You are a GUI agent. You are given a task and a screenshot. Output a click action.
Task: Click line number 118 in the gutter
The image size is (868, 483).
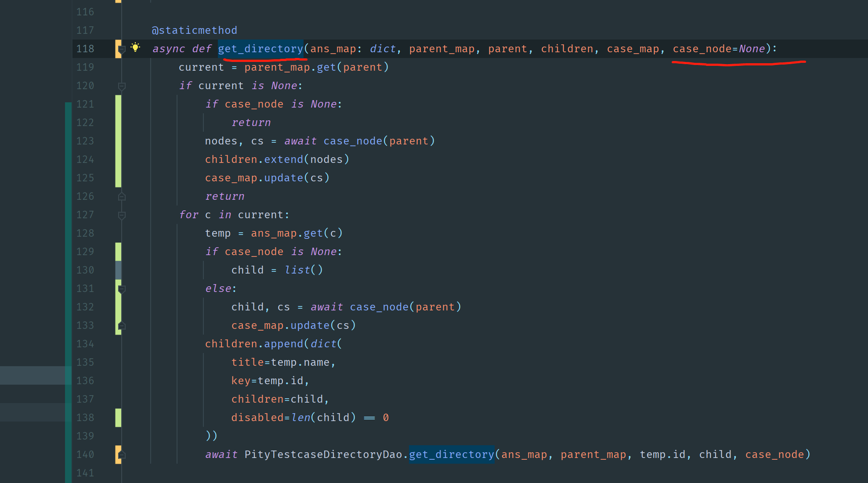click(x=85, y=49)
